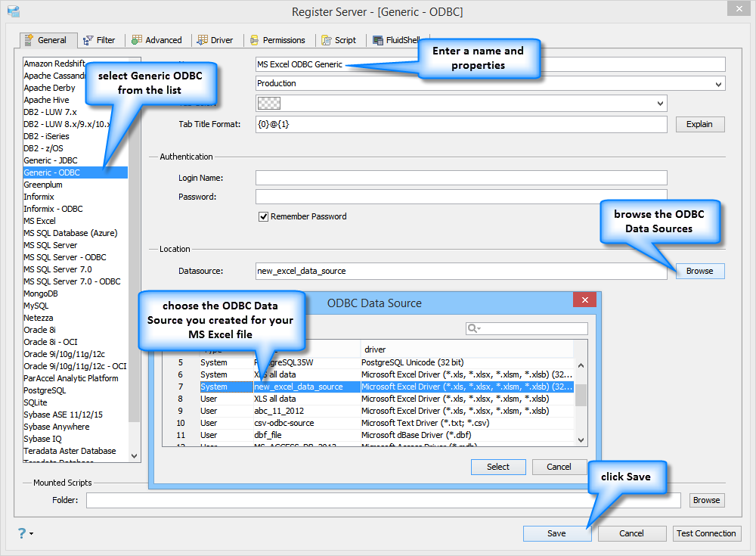Click the ODBC list scroll down arrow

581,440
